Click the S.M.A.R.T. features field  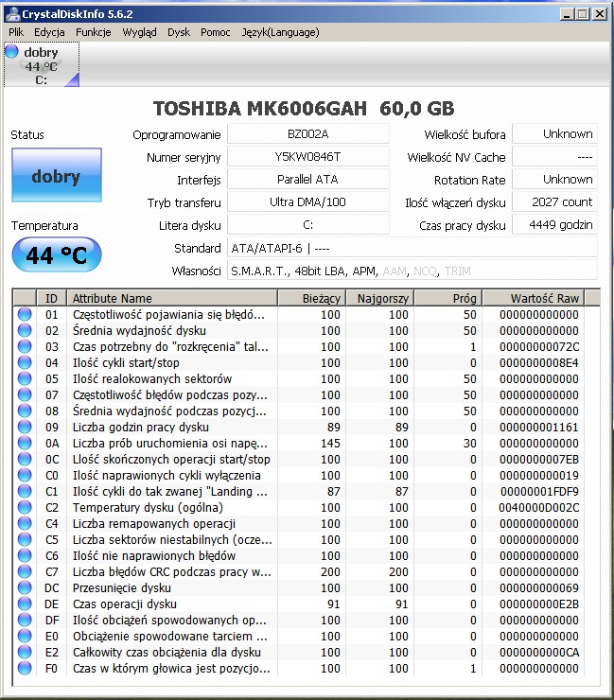412,271
